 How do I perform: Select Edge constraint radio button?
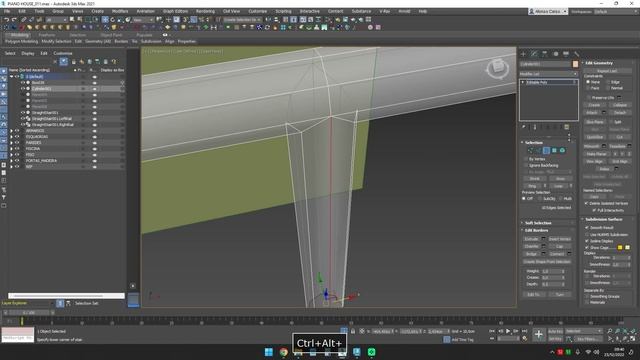[608, 82]
